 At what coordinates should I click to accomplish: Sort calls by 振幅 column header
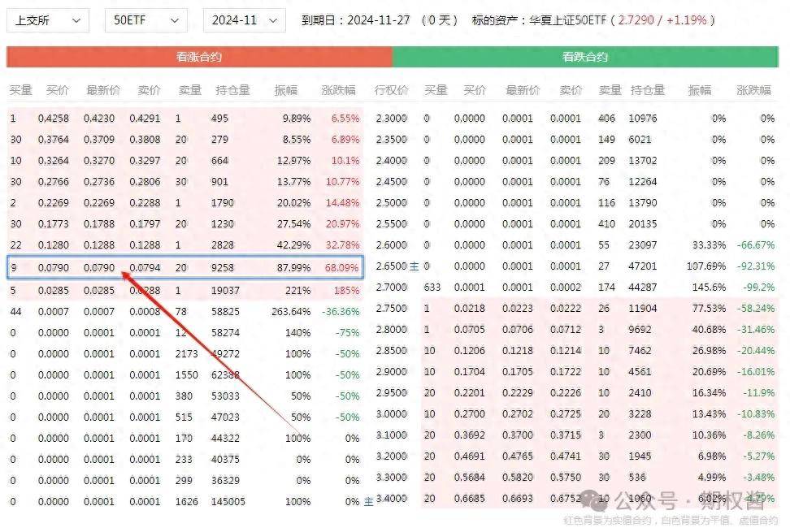285,90
